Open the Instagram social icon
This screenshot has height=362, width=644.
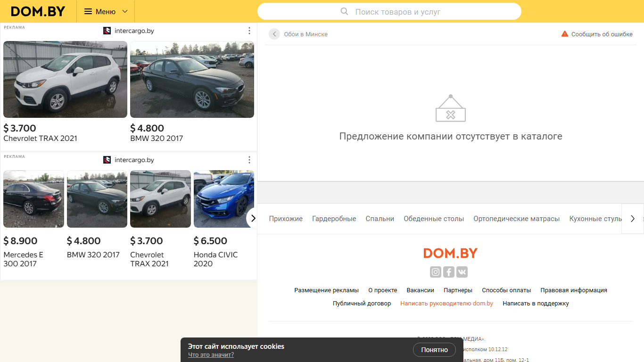pos(436,272)
